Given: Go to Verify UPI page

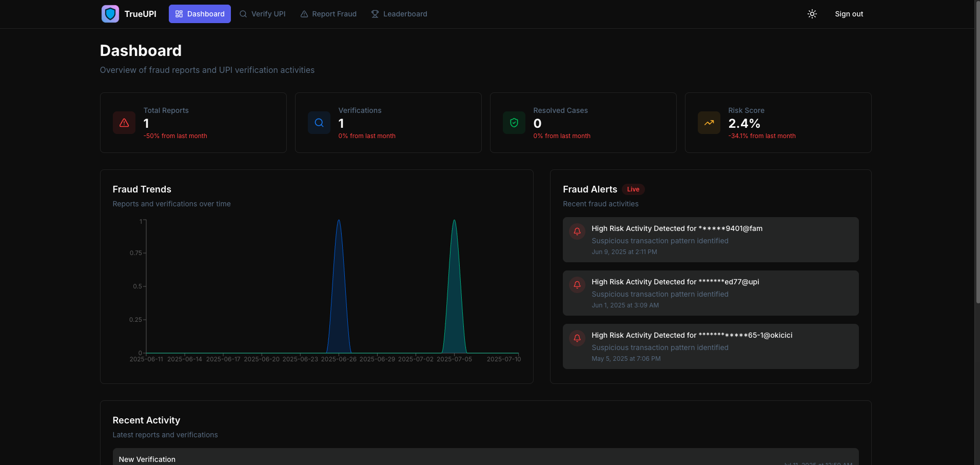Looking at the screenshot, I should 262,14.
